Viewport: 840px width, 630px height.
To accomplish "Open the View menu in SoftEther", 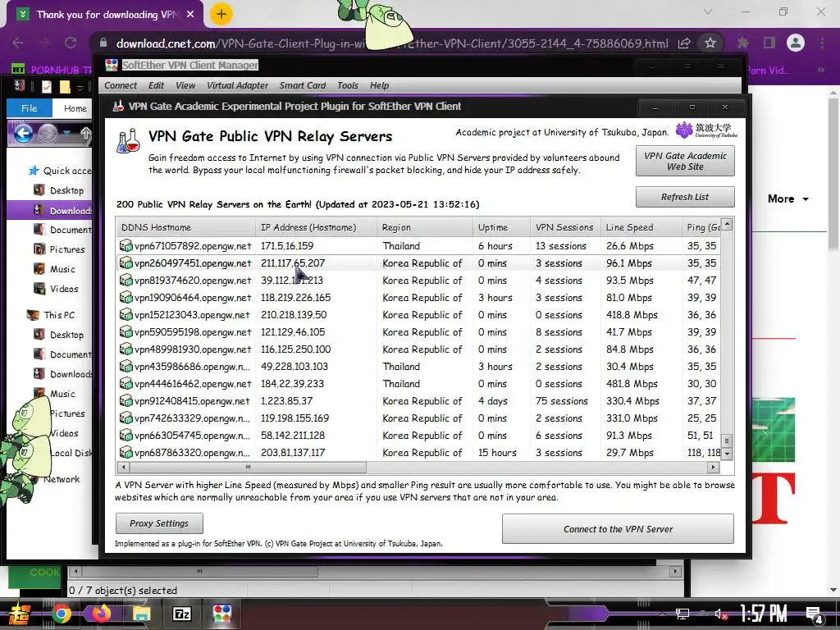I will point(185,85).
